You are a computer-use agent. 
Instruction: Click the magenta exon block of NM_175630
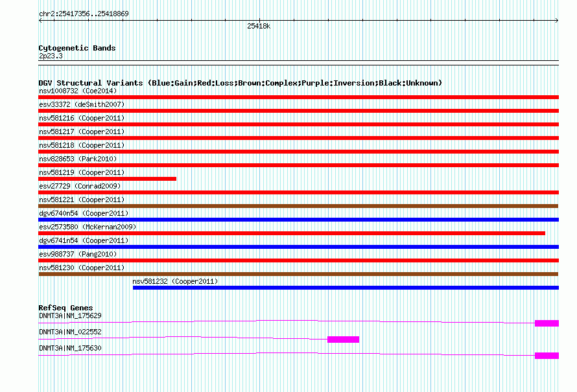pos(547,356)
